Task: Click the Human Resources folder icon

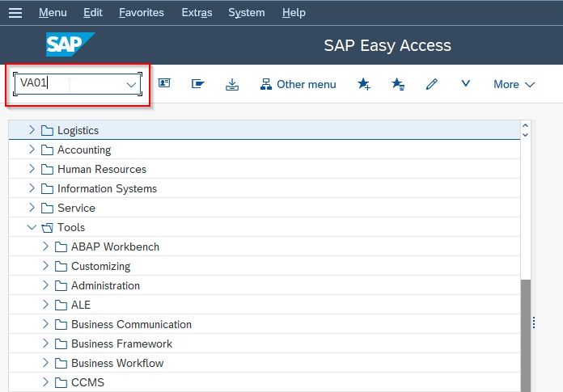Action: coord(47,169)
